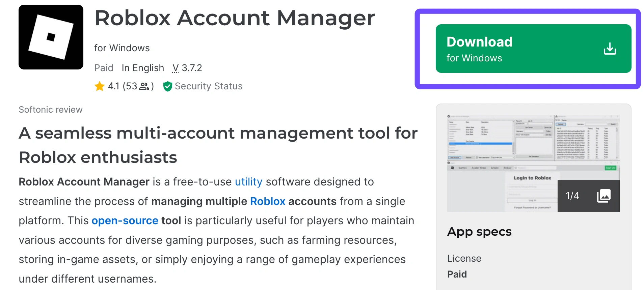The image size is (644, 290).
Task: Click the 'Roblox Account Manager' page title
Action: coord(235,18)
